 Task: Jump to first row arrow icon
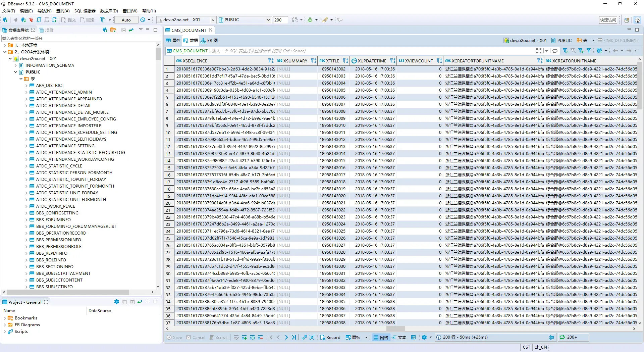point(271,337)
